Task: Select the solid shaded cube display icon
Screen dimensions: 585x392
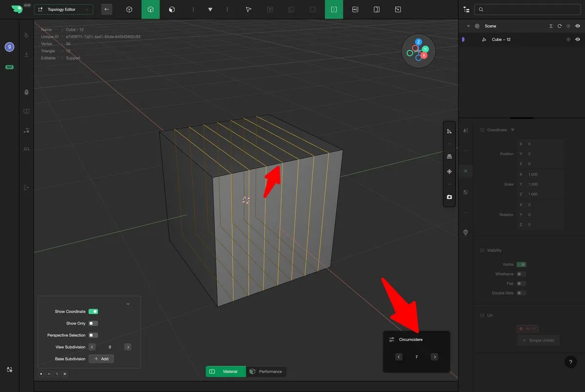Action: [172, 9]
